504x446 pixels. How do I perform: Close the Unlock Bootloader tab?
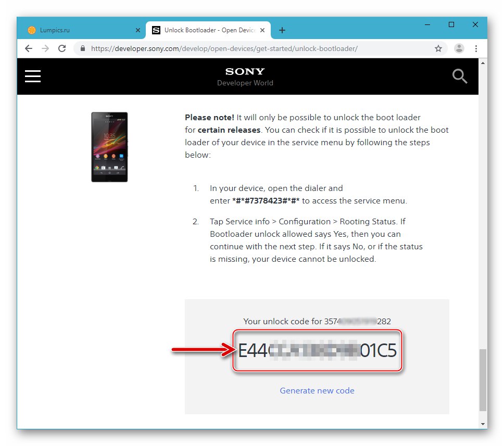pyautogui.click(x=263, y=30)
